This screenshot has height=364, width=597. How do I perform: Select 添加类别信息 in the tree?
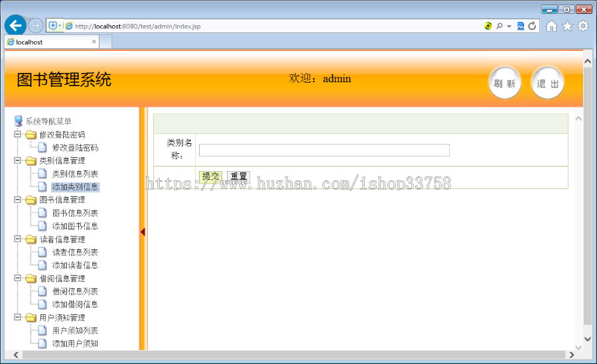tap(76, 187)
